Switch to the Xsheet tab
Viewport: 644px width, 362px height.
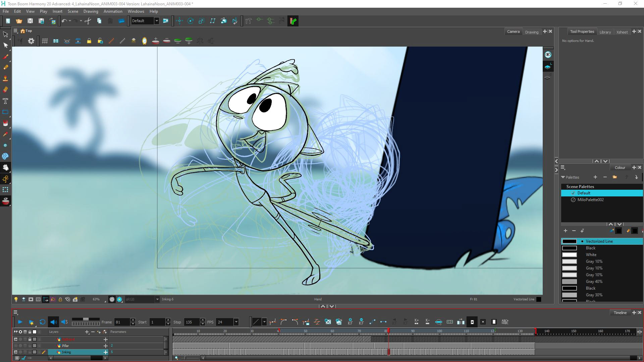622,32
